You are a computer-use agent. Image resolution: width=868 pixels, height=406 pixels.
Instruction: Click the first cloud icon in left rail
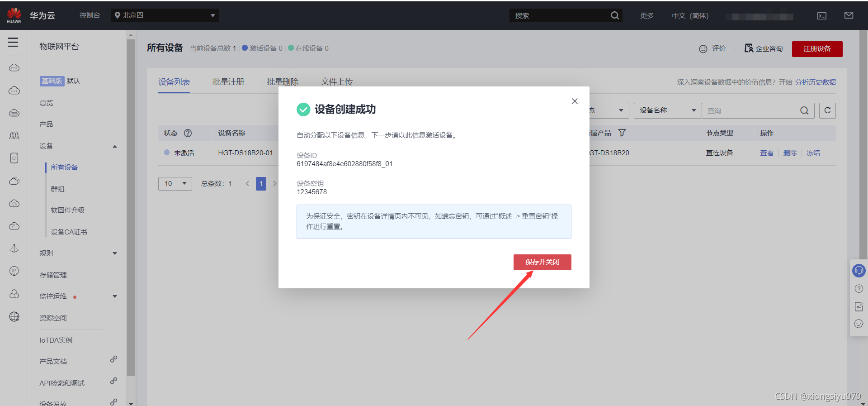(x=14, y=68)
